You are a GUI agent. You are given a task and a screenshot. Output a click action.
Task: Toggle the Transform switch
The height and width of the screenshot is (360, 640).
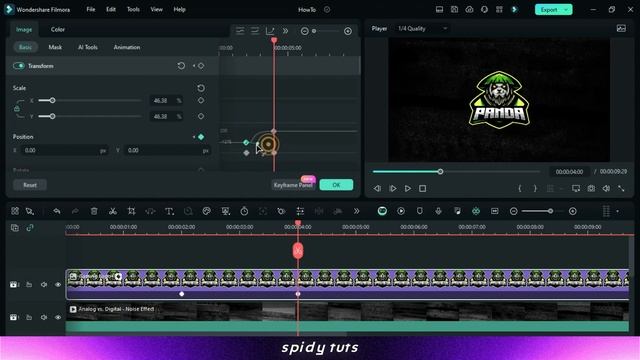click(x=19, y=66)
